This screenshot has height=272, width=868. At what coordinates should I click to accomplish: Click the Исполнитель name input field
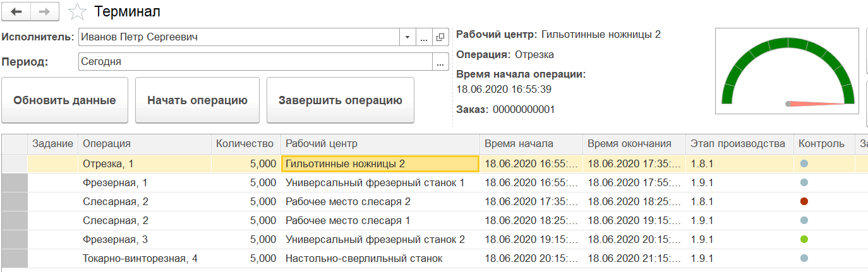[x=239, y=37]
